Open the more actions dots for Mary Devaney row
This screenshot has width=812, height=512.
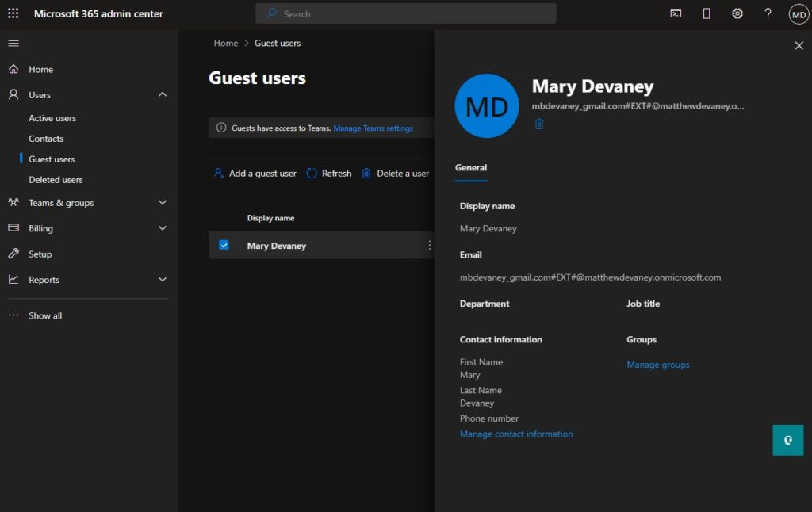[x=429, y=245]
